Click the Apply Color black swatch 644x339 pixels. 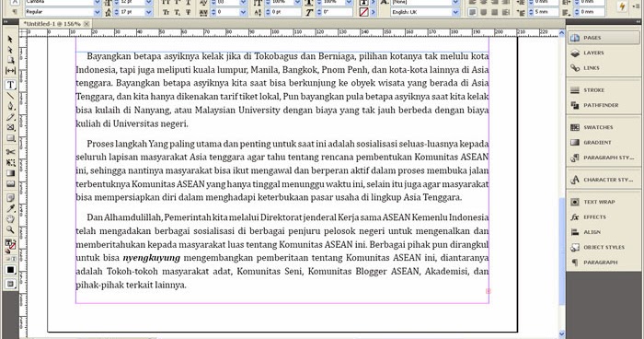click(x=10, y=270)
